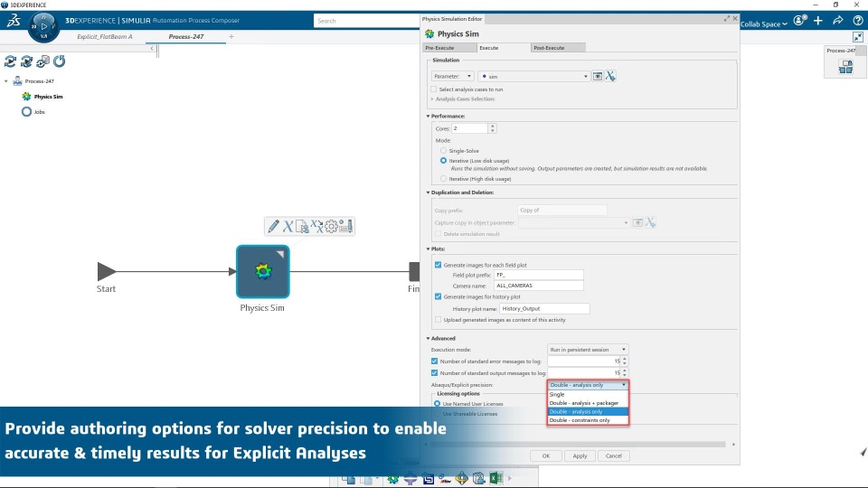Click the share arrow icon in header
The image size is (868, 488).
point(837,21)
